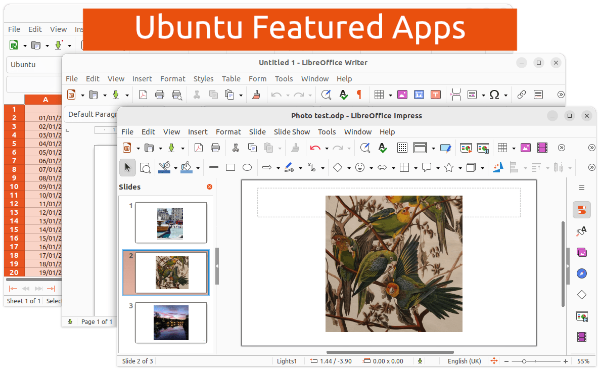Open the Styles menu in Writer
Viewport: 600px width, 370px height.
[x=203, y=78]
